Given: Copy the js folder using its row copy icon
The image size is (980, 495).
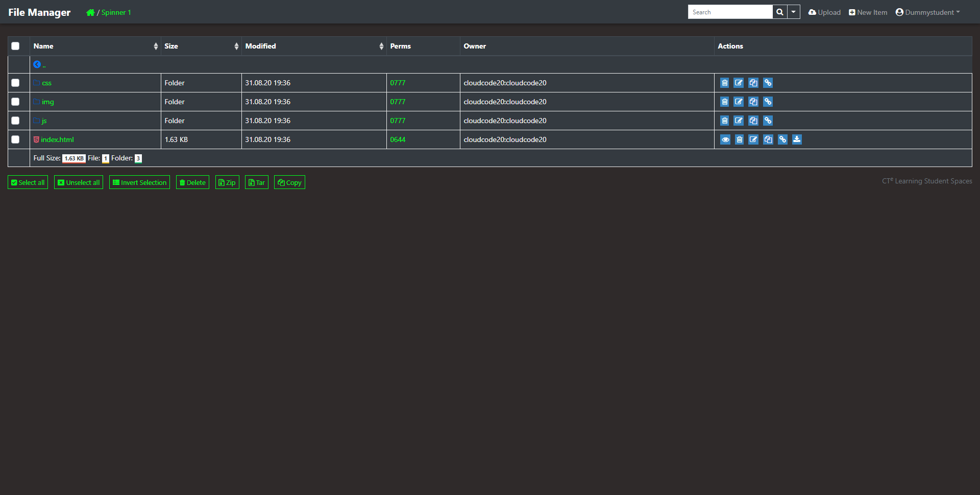Looking at the screenshot, I should (x=753, y=121).
